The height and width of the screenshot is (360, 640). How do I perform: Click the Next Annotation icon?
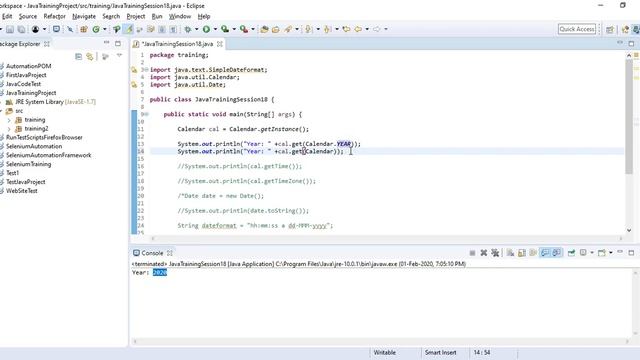(x=309, y=29)
